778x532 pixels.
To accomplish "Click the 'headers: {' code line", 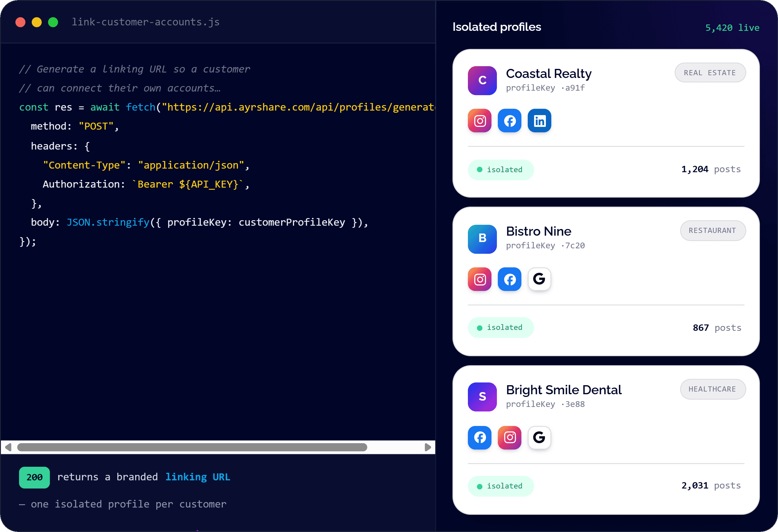I will (x=60, y=146).
